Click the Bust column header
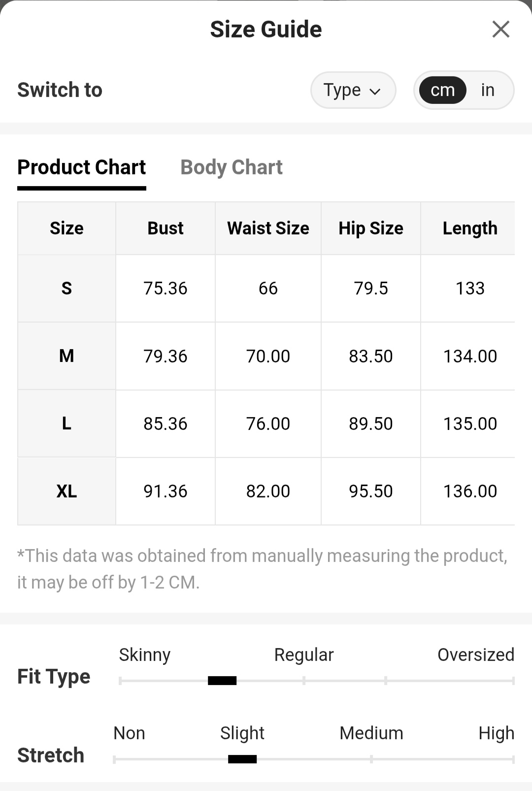Screen dimensions: 532x791 [x=166, y=229]
